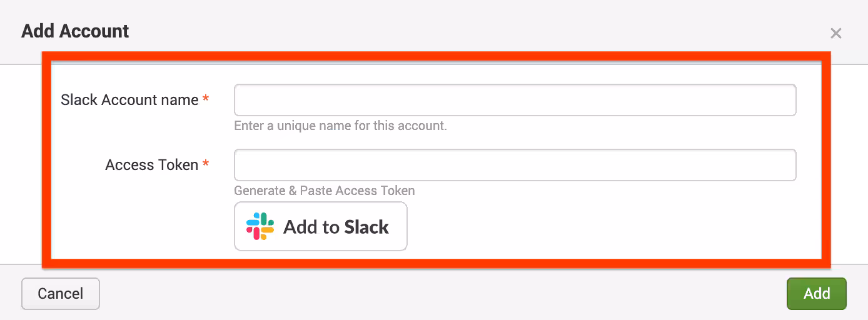The width and height of the screenshot is (868, 320).
Task: Click into the Access Token input box
Action: pyautogui.click(x=514, y=165)
